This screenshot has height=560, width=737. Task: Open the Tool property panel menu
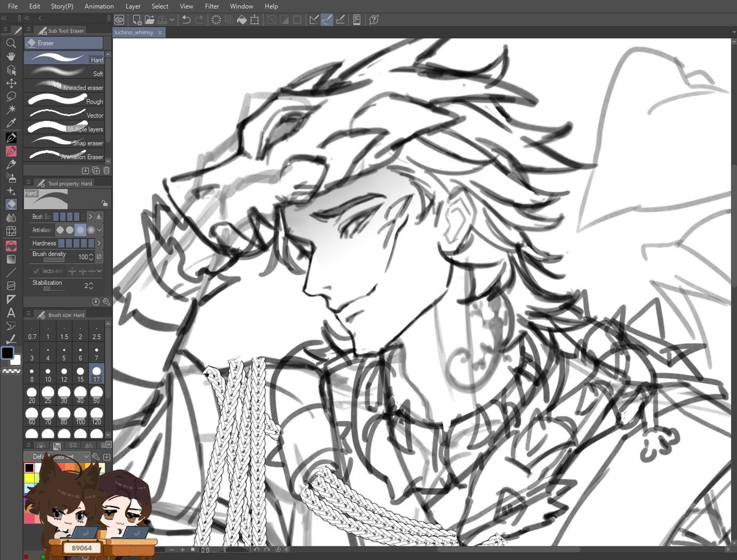[28, 183]
